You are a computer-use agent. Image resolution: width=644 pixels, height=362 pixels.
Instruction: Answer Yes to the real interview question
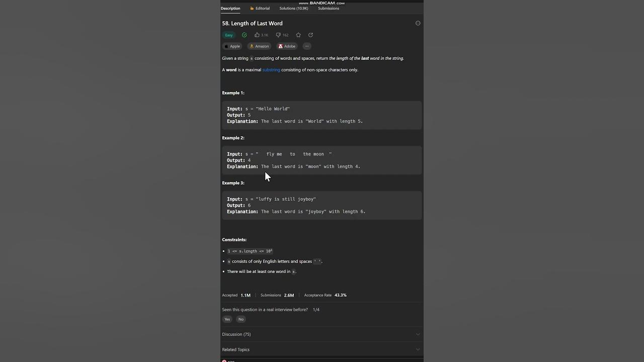pos(227,319)
